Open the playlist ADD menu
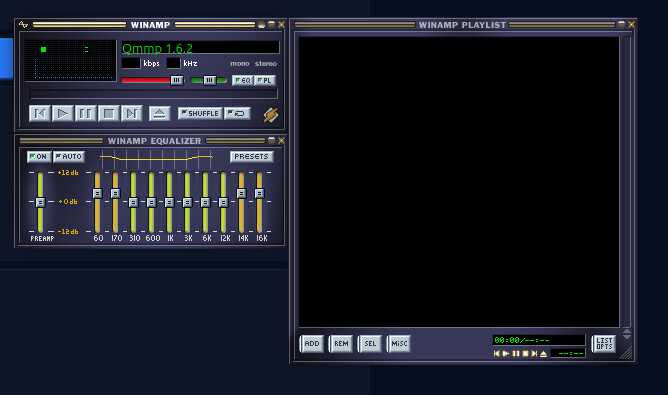 tap(312, 343)
